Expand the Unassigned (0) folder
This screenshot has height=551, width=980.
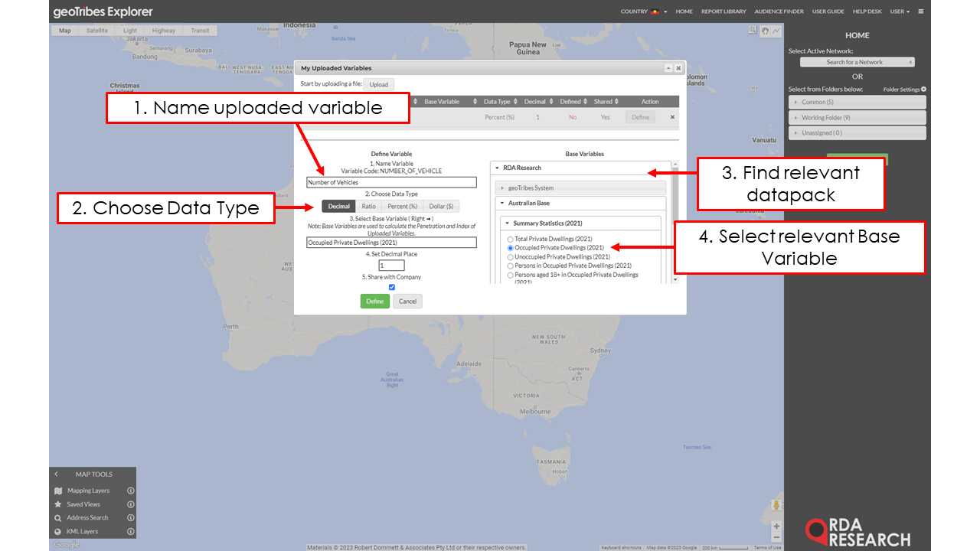coord(857,132)
